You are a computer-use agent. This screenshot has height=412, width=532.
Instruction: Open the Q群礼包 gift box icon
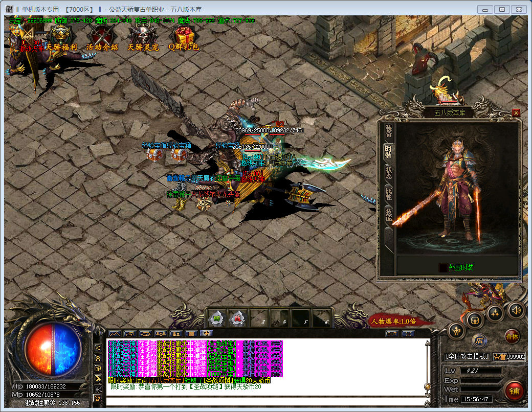point(184,38)
